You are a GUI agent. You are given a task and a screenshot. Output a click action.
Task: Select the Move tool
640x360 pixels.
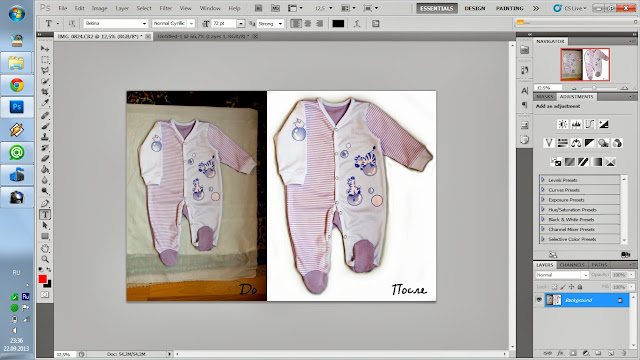[45, 49]
